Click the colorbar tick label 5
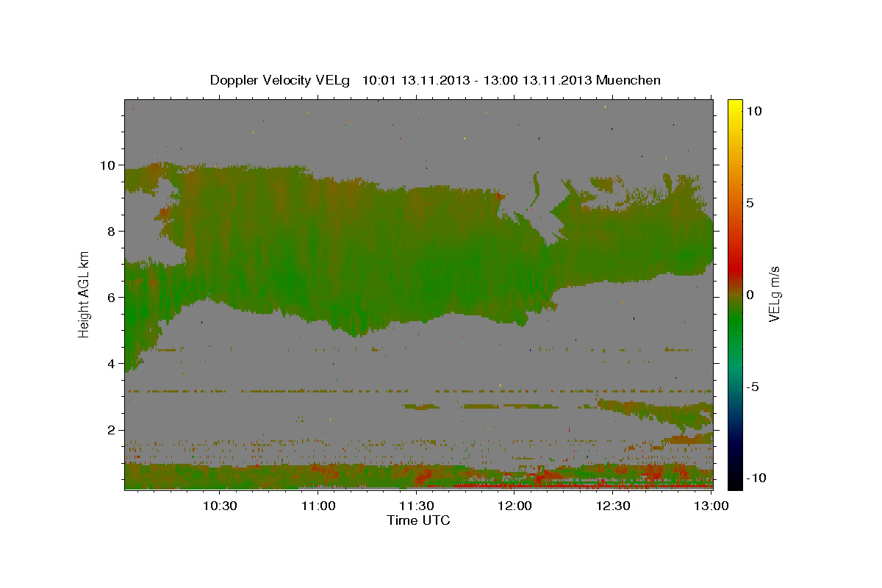The height and width of the screenshot is (588, 882). [752, 203]
